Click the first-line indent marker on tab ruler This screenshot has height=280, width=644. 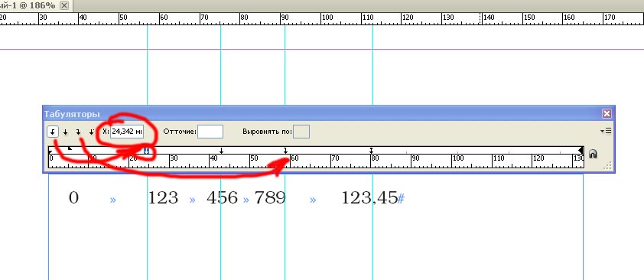coord(70,148)
